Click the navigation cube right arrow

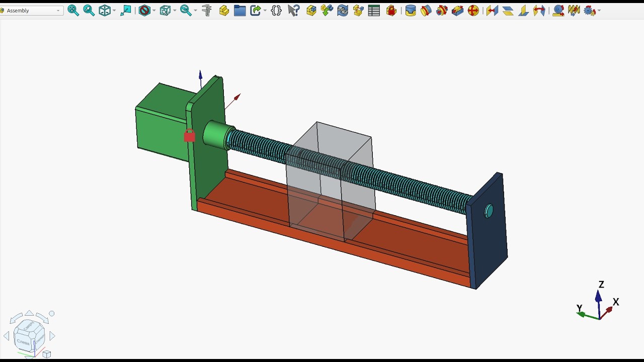[x=52, y=336]
